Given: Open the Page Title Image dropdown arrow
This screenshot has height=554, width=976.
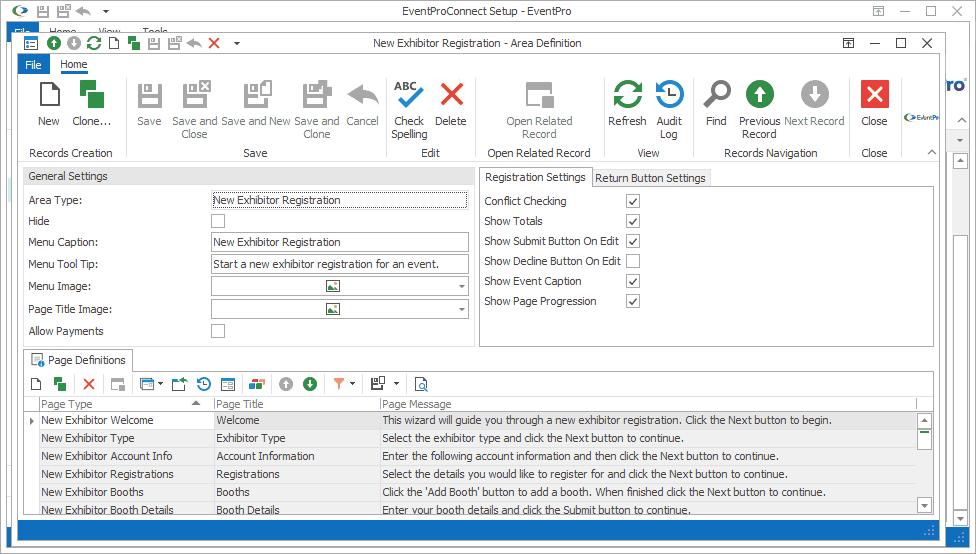Looking at the screenshot, I should pos(462,309).
